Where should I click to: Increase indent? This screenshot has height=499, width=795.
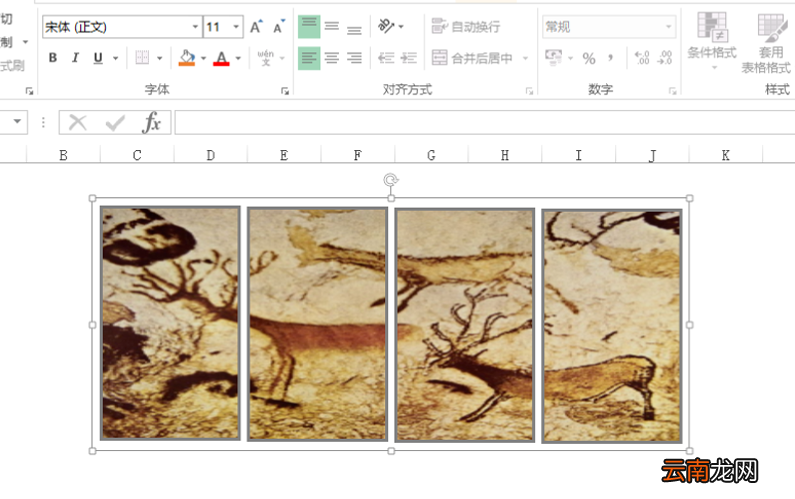pyautogui.click(x=409, y=58)
